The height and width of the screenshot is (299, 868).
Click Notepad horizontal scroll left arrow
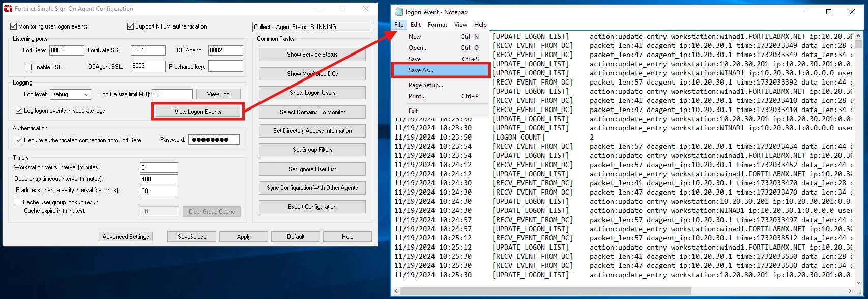396,291
